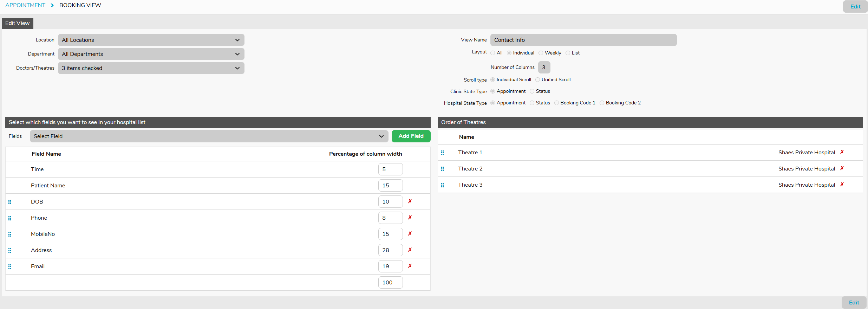Open the Select Field dropdown

[x=209, y=136]
